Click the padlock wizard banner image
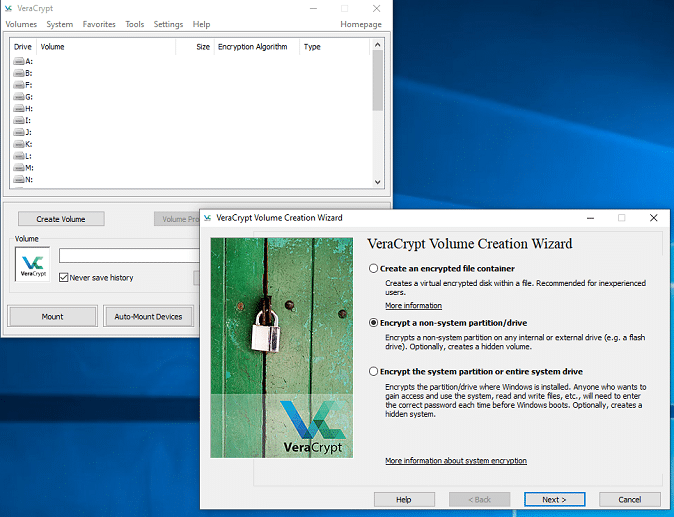Image resolution: width=674 pixels, height=517 pixels. [x=282, y=348]
